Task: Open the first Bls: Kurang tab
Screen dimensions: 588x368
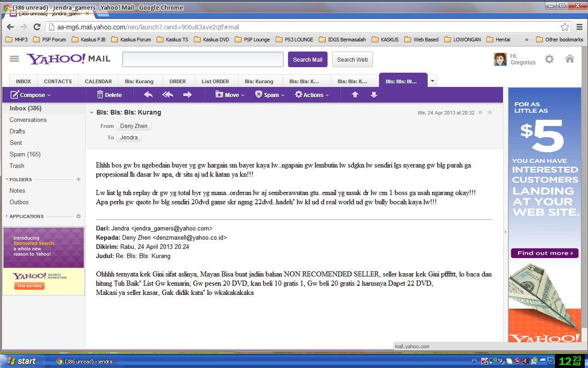Action: 139,81
